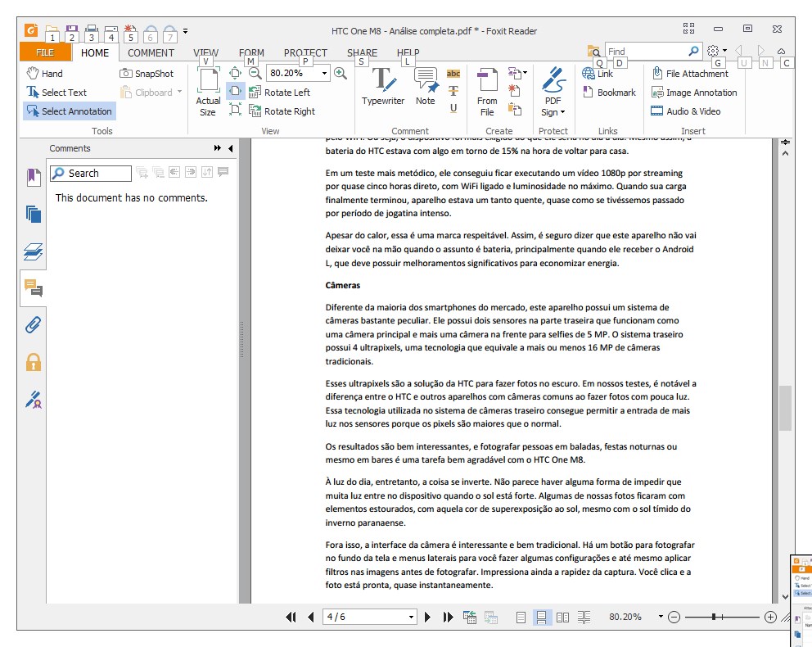
Task: Select the Typewriter comment tool
Action: click(383, 87)
